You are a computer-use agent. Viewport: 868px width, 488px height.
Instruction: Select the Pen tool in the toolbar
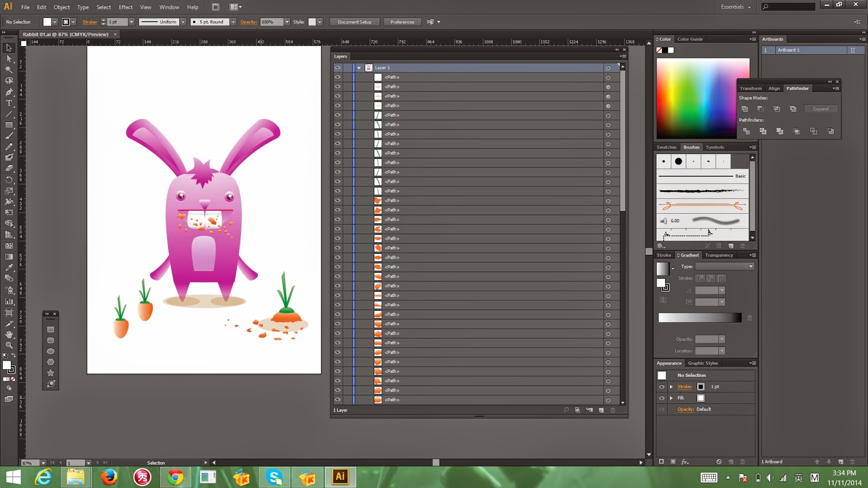coord(9,92)
